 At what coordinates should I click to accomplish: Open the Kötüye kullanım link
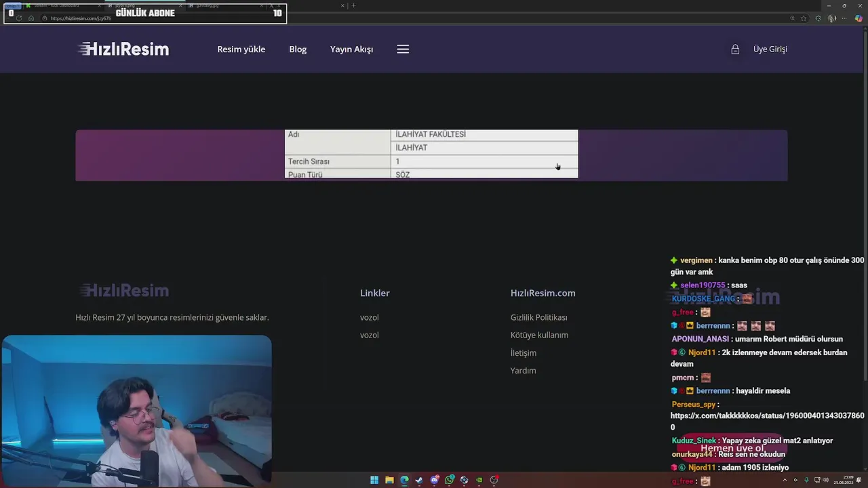[539, 335]
